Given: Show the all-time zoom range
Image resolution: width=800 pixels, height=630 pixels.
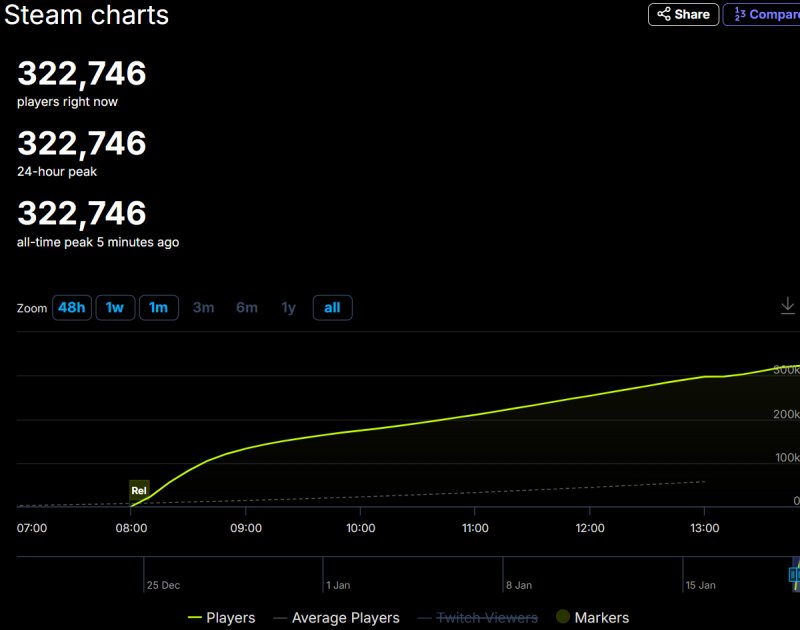Looking at the screenshot, I should tap(332, 308).
